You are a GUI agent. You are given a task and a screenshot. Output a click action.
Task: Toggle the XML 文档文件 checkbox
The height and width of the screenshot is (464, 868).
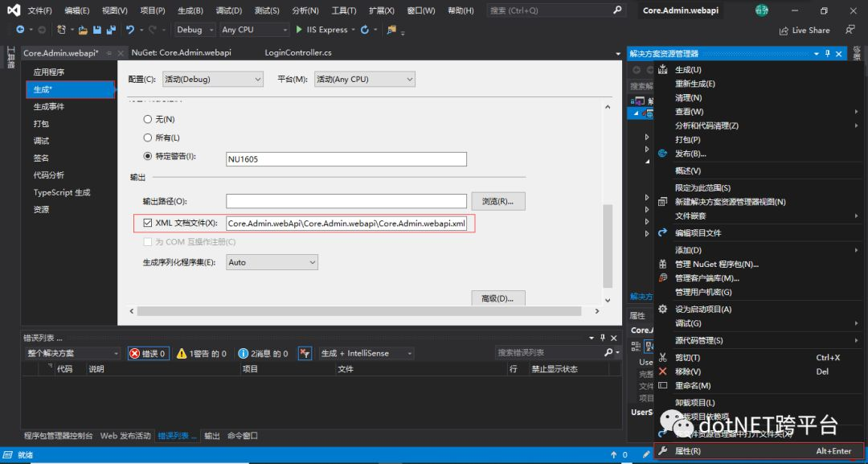coord(148,223)
